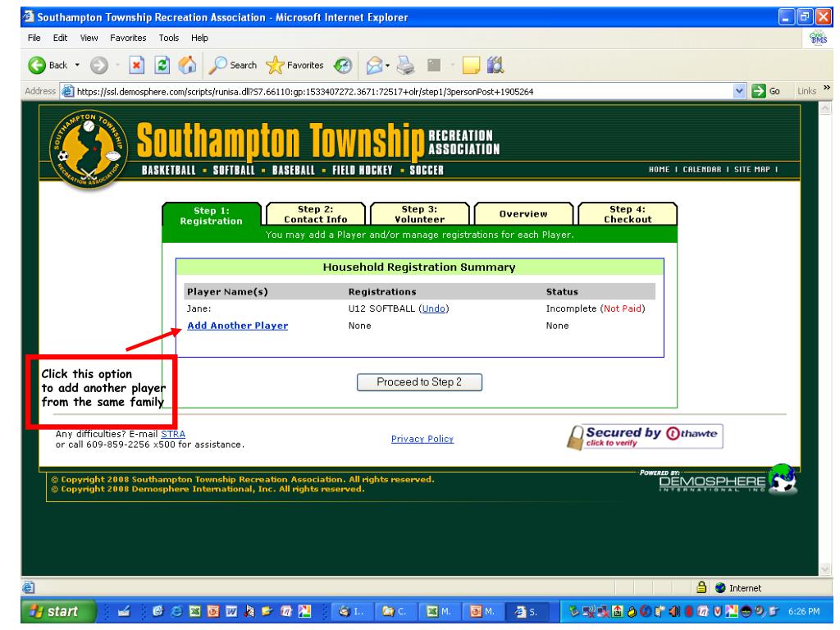Click Add Another Player link
This screenshot has width=840, height=630.
pos(237,326)
